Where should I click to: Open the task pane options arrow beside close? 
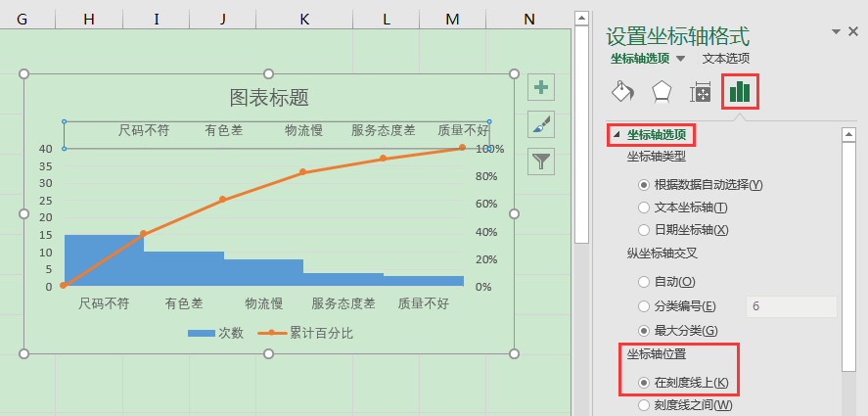point(836,32)
